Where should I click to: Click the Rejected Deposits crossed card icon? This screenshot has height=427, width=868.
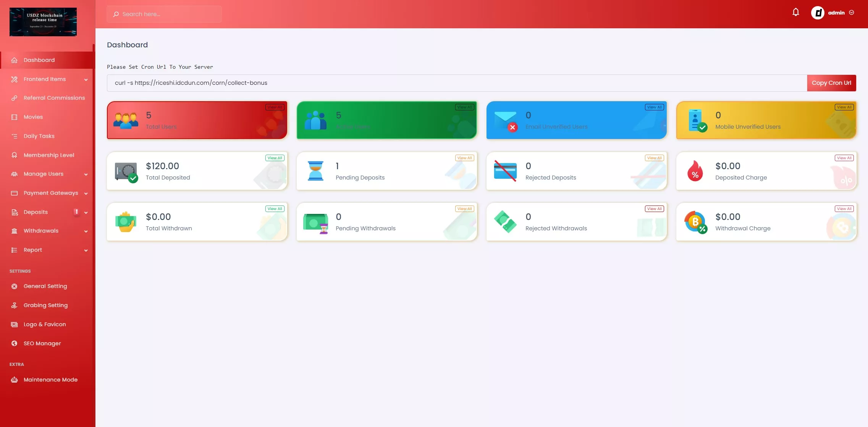pos(505,171)
